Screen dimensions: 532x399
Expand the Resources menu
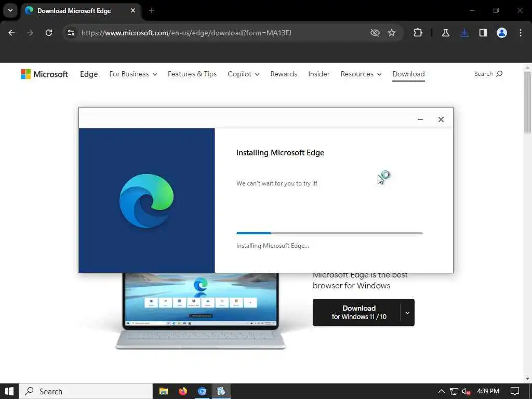(x=361, y=74)
